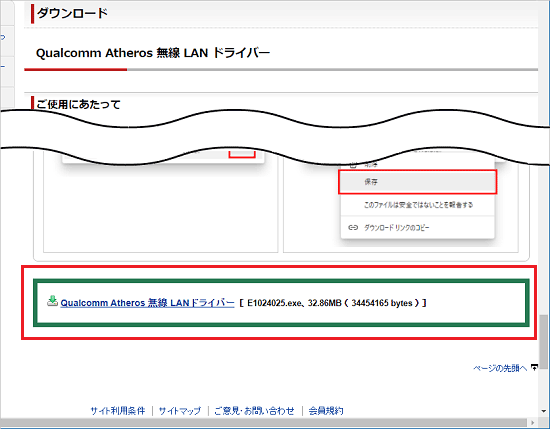This screenshot has height=429, width=550.
Task: Click the page-top arrow icon
Action: coord(534,368)
